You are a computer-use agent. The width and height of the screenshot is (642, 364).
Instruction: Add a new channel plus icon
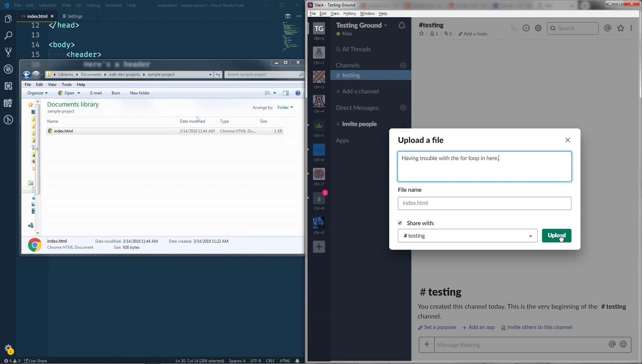tap(403, 65)
